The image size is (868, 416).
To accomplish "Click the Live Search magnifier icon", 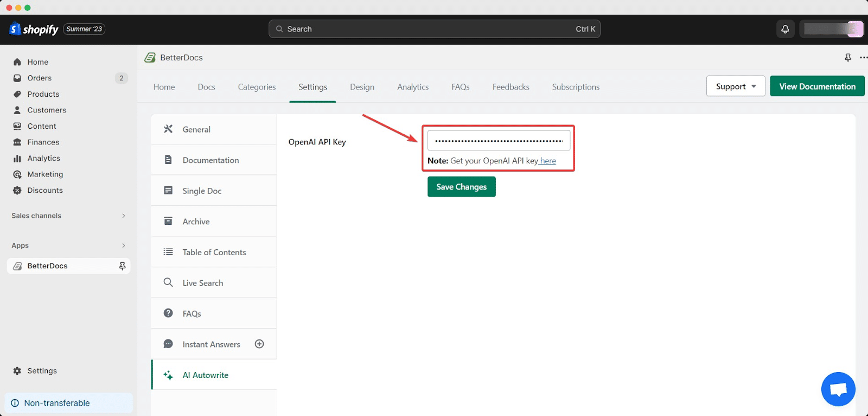I will click(x=168, y=282).
